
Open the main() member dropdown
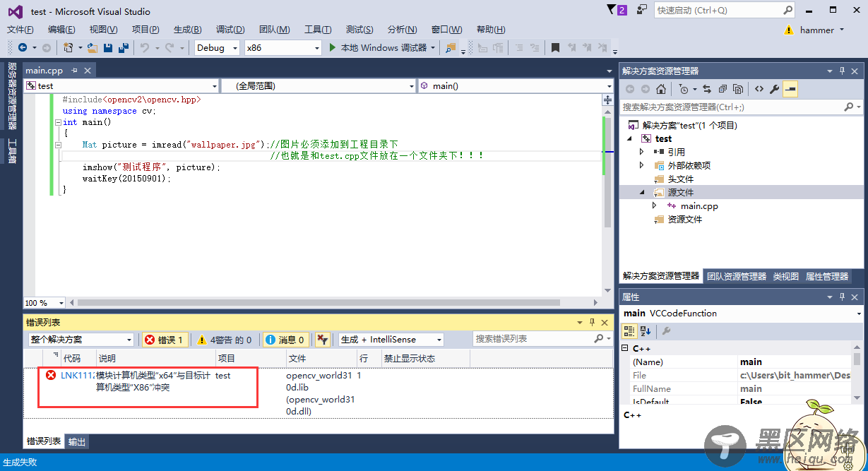click(516, 85)
